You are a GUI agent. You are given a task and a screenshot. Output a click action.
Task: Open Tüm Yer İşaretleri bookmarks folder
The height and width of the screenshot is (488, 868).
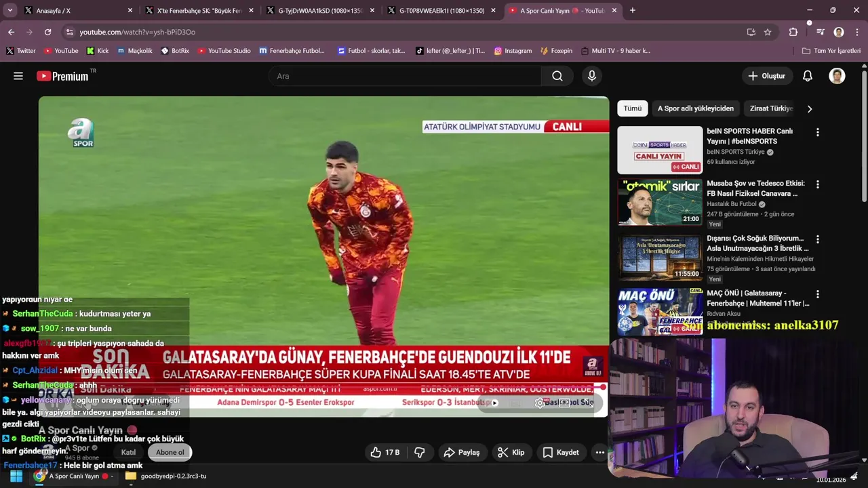[831, 51]
